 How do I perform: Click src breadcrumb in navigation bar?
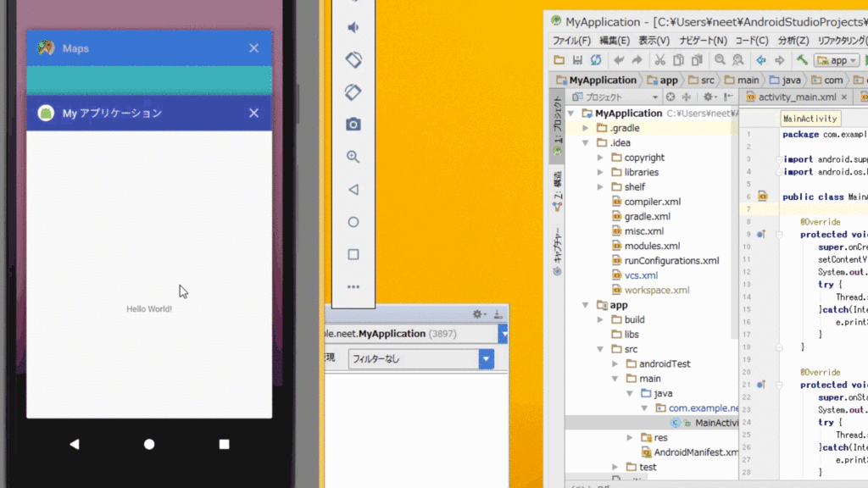coord(701,80)
